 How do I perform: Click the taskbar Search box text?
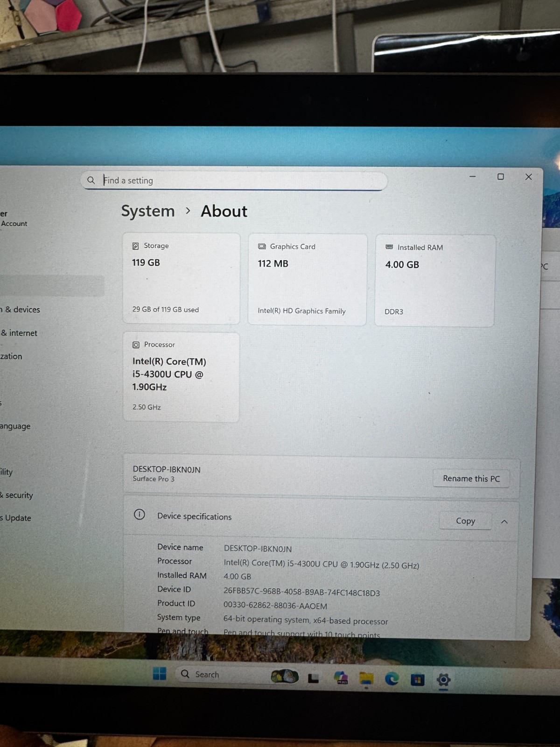207,675
